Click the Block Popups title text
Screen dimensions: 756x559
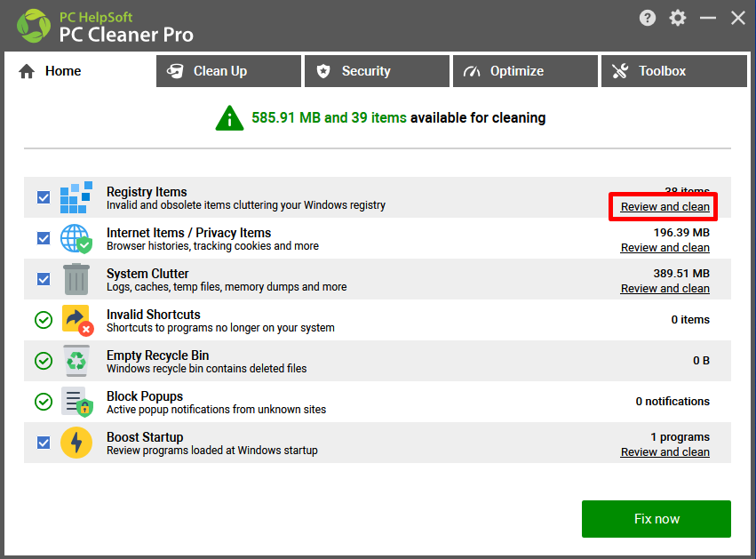[x=145, y=396]
